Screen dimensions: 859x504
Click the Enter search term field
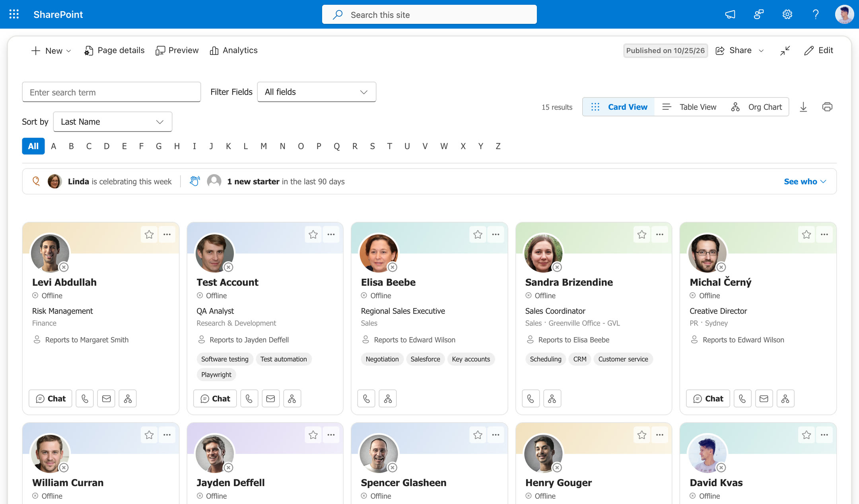111,92
